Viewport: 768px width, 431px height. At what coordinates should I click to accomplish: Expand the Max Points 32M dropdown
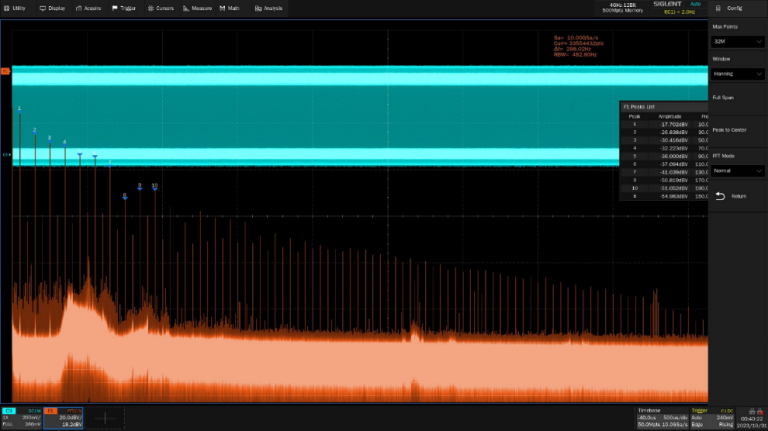(x=737, y=41)
